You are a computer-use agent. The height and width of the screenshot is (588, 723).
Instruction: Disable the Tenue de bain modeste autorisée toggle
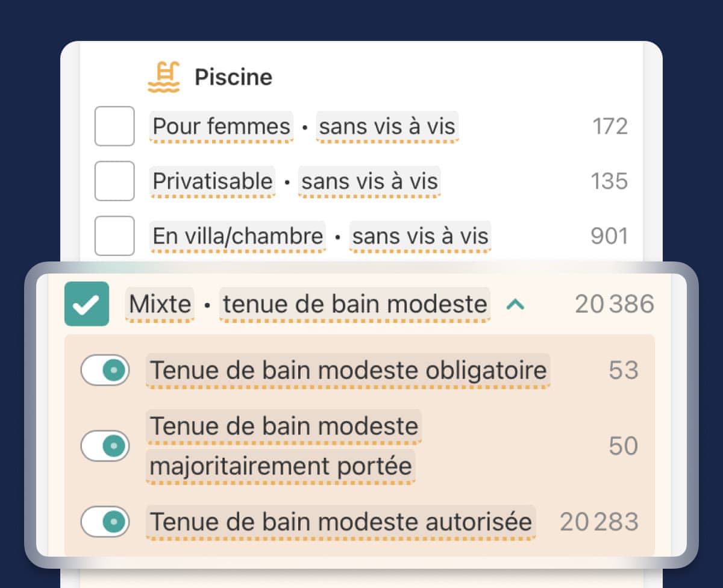click(x=105, y=522)
